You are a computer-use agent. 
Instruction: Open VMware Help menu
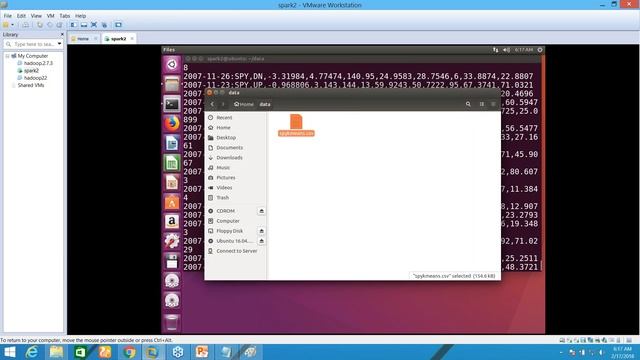pyautogui.click(x=80, y=16)
